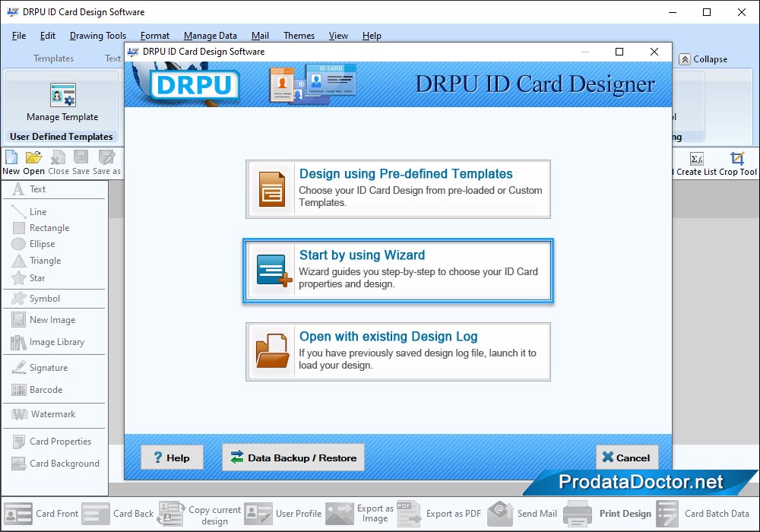
Task: Open Card Properties
Action: pos(52,442)
